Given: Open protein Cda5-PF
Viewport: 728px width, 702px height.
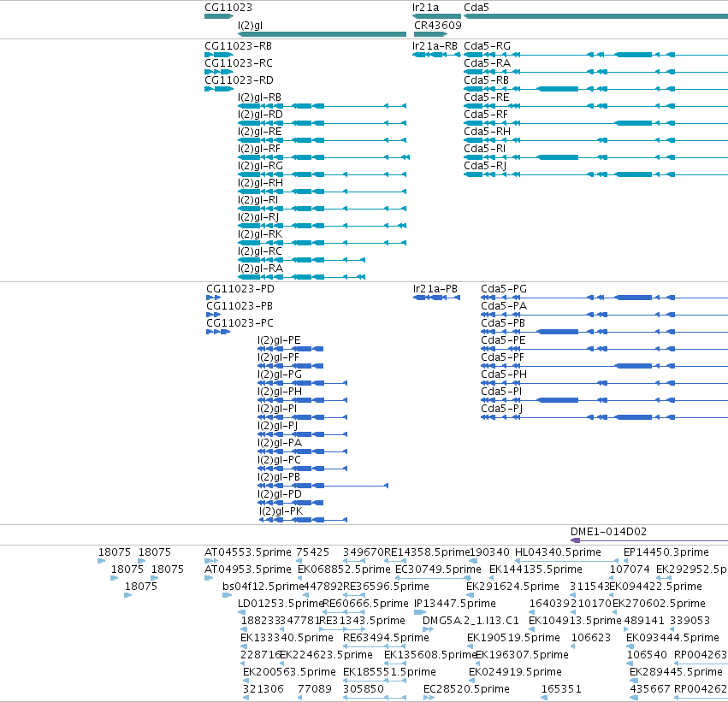Looking at the screenshot, I should [x=605, y=366].
